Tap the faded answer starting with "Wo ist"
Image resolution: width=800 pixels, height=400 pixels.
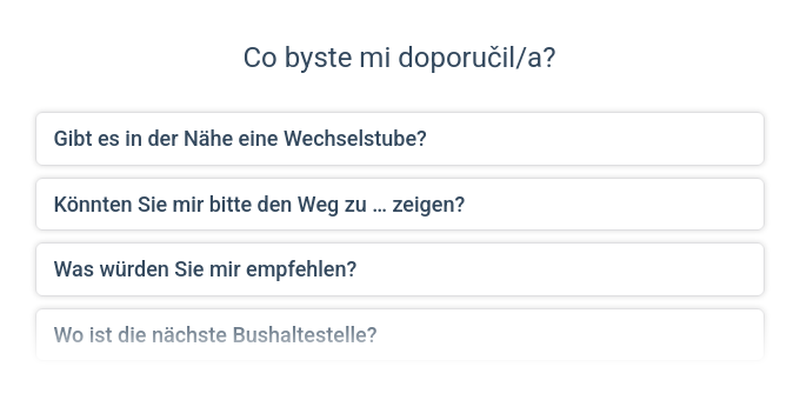[x=400, y=334]
